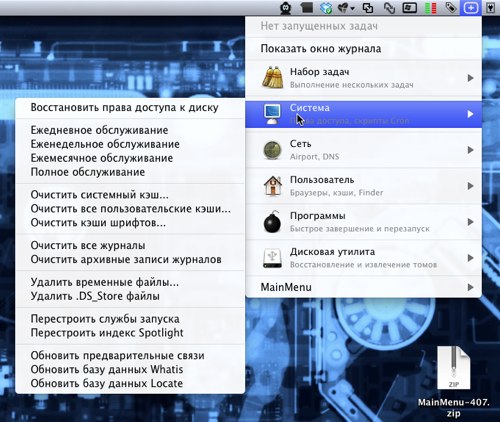
Task: Expand the Сеть submenu arrow
Action: point(470,150)
